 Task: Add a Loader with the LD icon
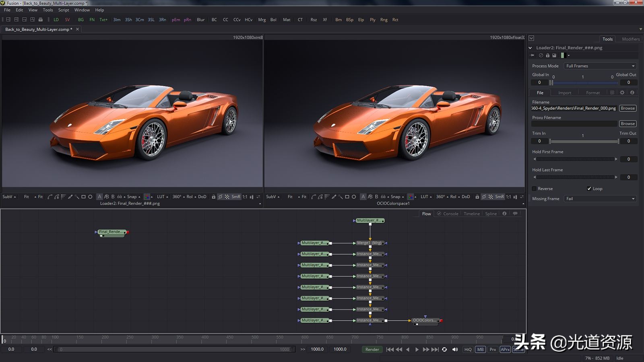coord(56,19)
